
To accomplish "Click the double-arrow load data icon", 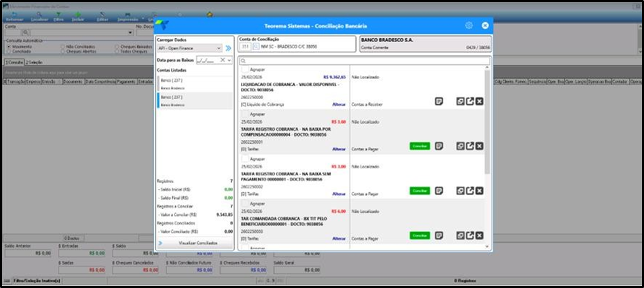I will pos(228,48).
